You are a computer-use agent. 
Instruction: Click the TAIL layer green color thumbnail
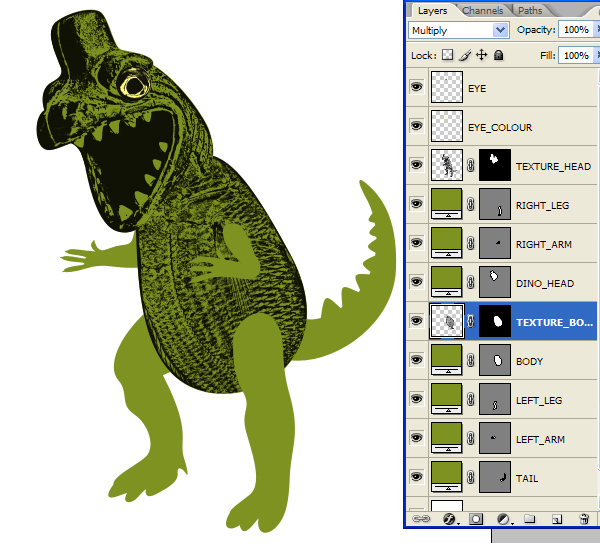[x=447, y=477]
